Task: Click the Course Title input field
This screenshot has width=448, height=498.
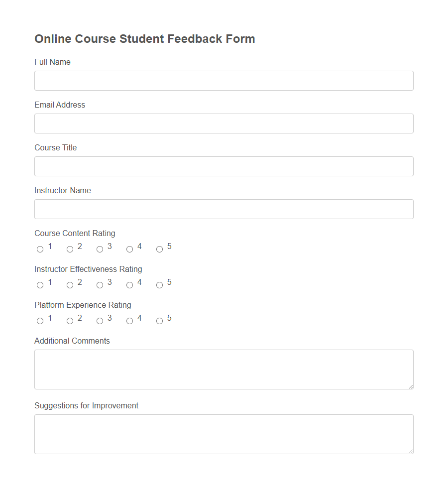Action: (224, 166)
